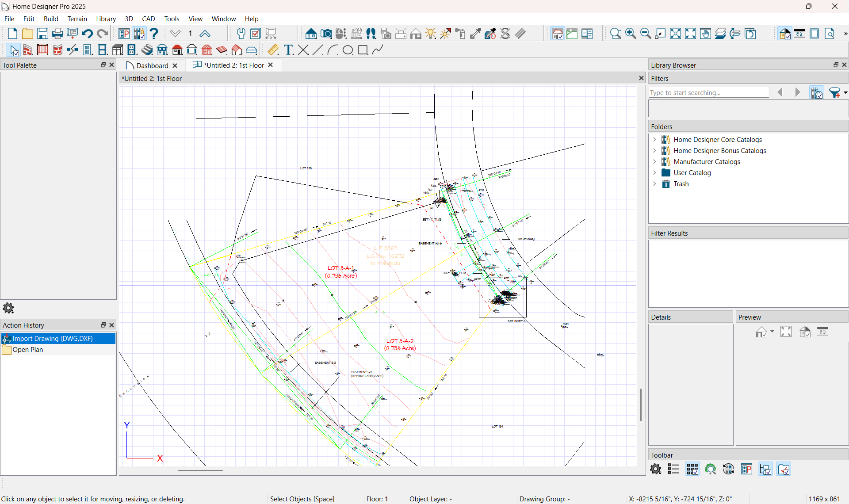Select Open Plan in Action History
This screenshot has width=849, height=504.
[x=27, y=349]
